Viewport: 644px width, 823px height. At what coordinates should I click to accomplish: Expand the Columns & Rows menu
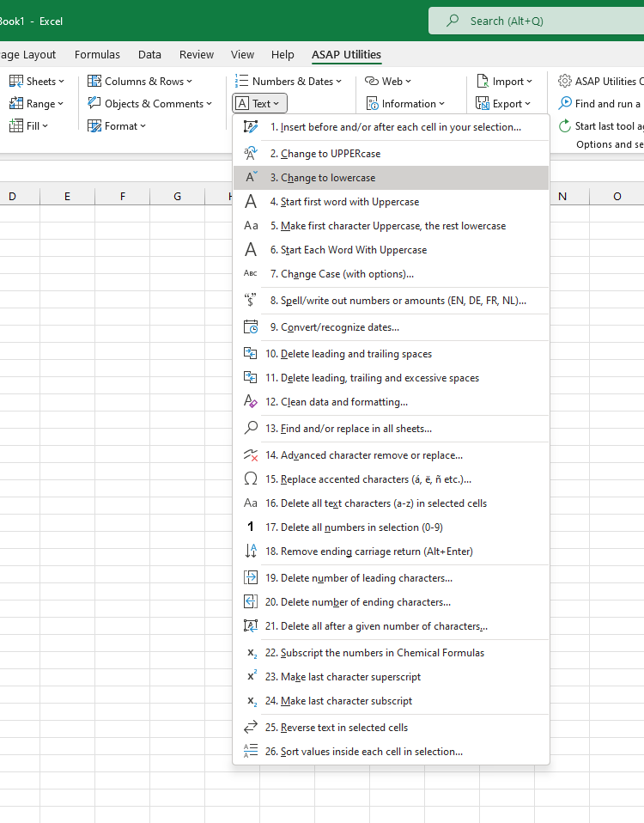coord(140,82)
